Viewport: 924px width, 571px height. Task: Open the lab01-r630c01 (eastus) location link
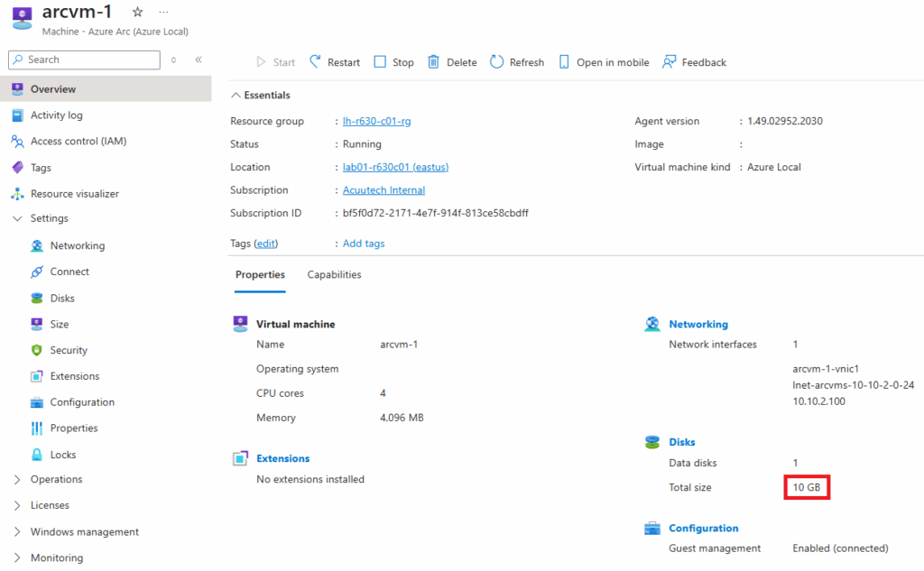coord(395,168)
